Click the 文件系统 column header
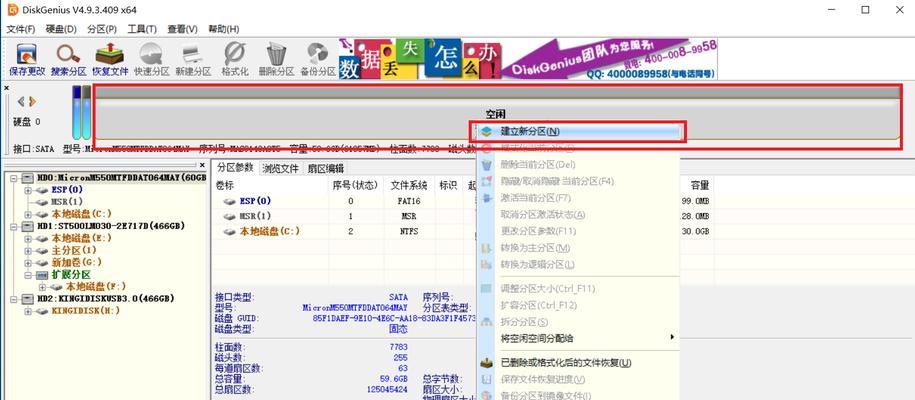 (x=409, y=185)
